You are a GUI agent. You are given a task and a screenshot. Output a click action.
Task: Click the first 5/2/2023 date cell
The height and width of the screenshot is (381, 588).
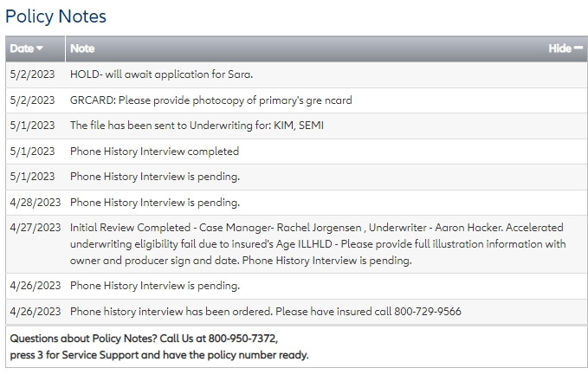pos(32,74)
